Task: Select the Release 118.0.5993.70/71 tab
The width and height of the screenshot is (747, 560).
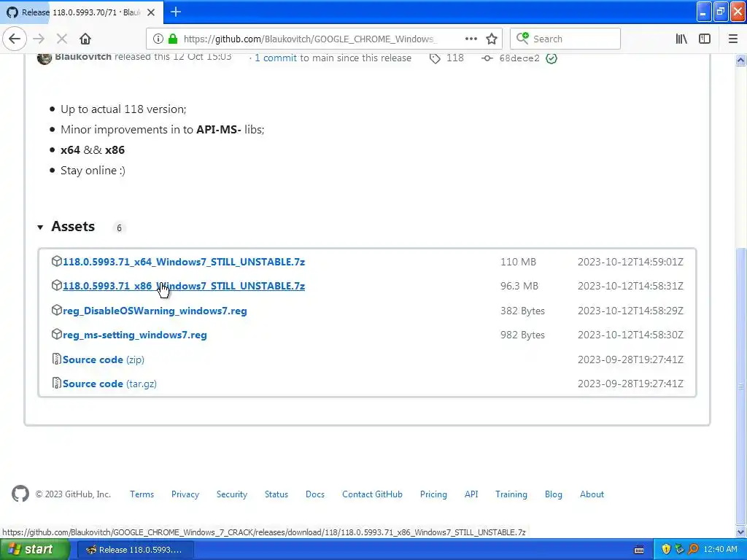Action: (x=82, y=12)
